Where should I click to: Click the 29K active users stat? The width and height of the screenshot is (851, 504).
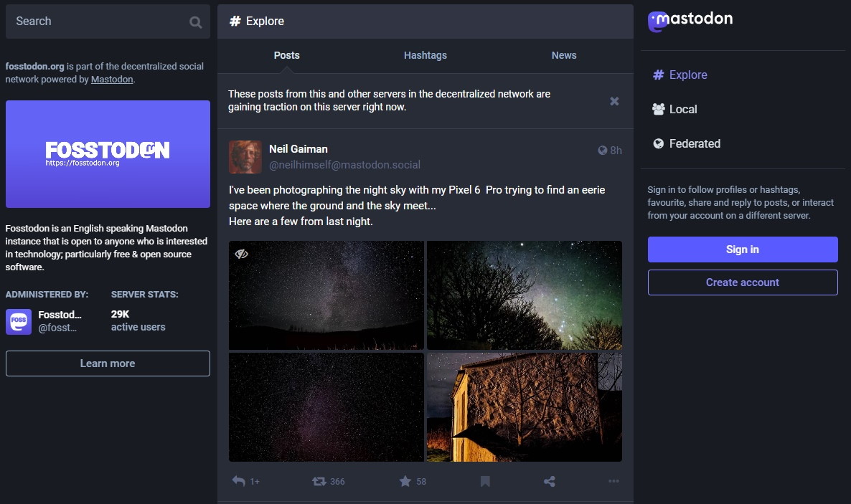tap(138, 320)
